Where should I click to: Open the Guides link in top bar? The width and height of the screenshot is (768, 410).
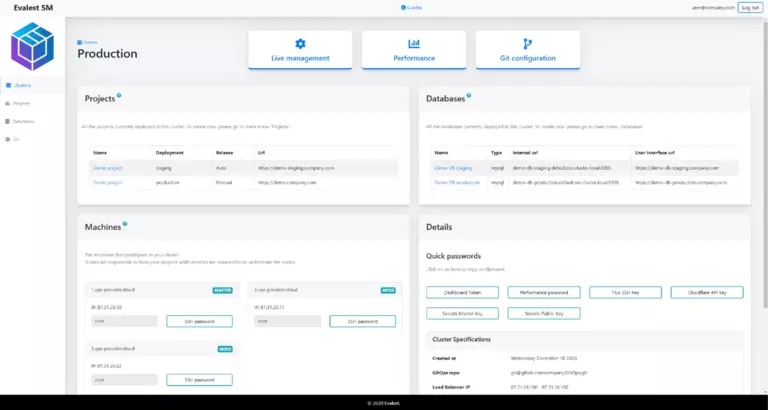point(411,7)
